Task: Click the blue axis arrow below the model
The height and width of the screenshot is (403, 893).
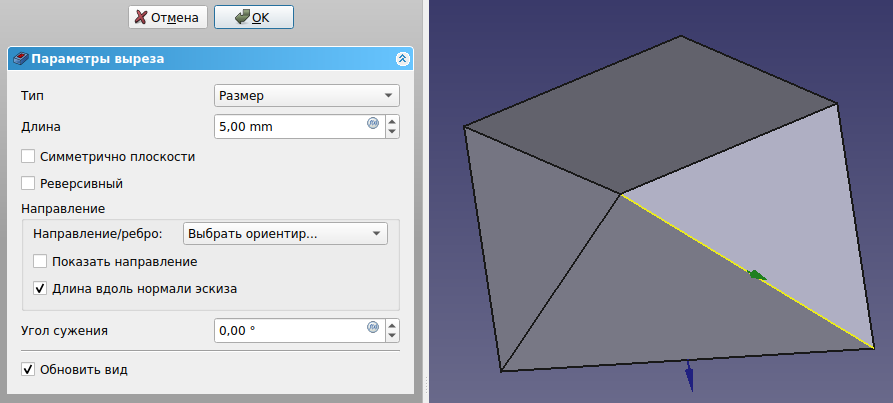Action: pos(689,377)
